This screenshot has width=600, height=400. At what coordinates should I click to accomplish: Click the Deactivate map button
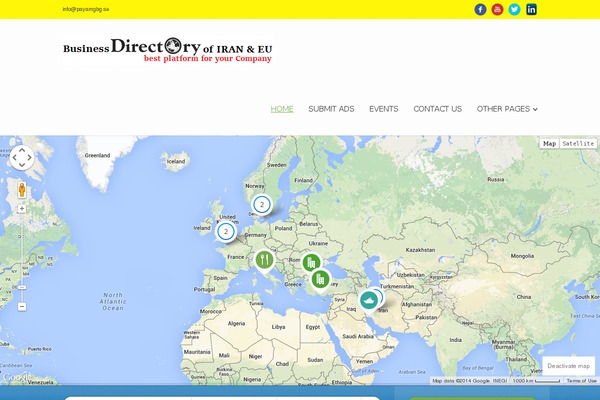(x=568, y=366)
